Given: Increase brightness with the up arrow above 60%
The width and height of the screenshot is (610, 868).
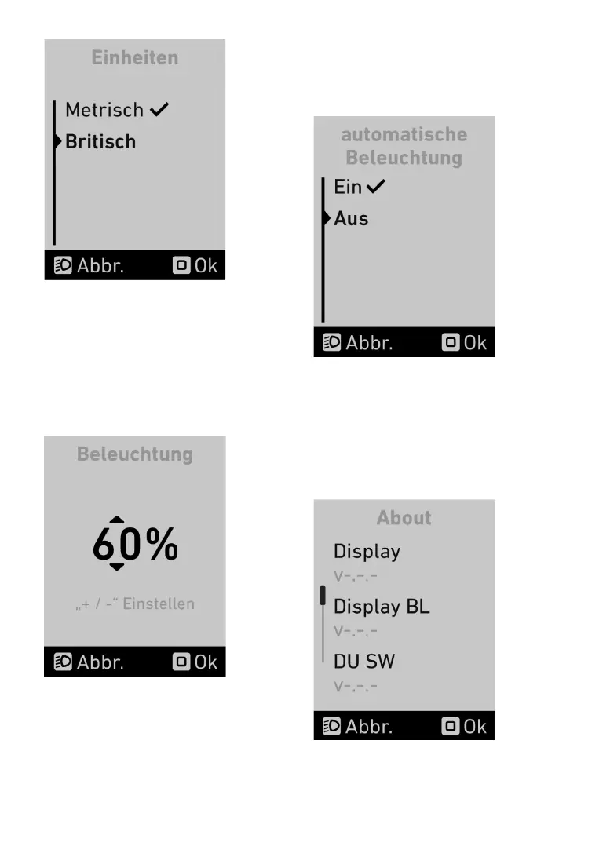Looking at the screenshot, I should click(116, 520).
